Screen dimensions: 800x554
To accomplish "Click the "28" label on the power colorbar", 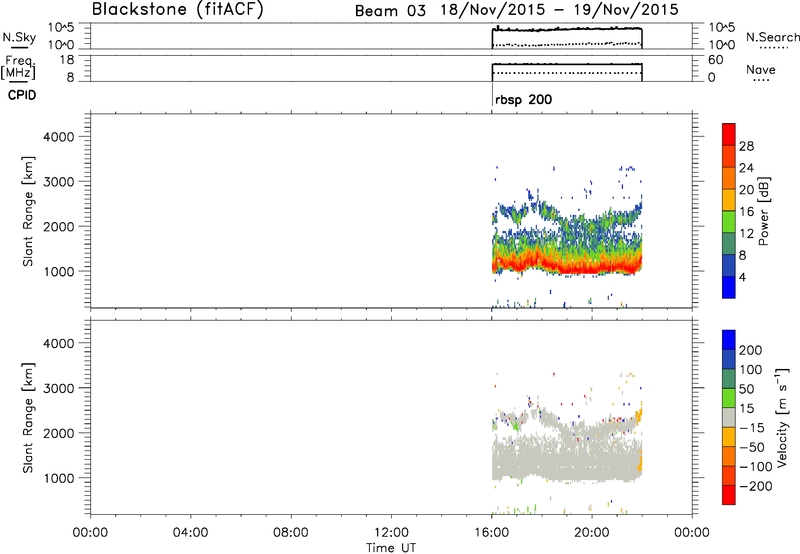I will pos(746,146).
